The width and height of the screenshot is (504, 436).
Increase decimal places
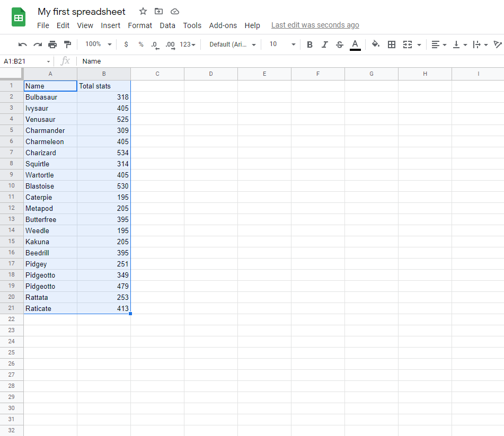click(x=170, y=45)
